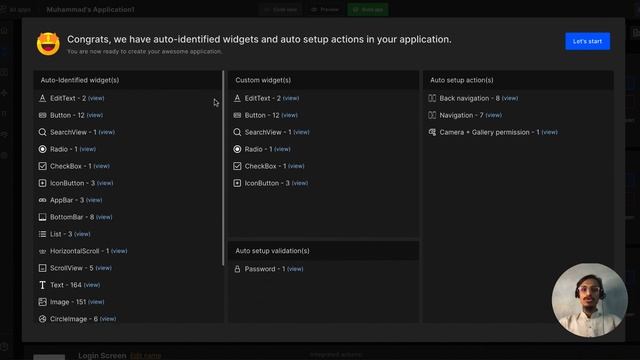Click Button icon in Custom widgets

click(237, 116)
